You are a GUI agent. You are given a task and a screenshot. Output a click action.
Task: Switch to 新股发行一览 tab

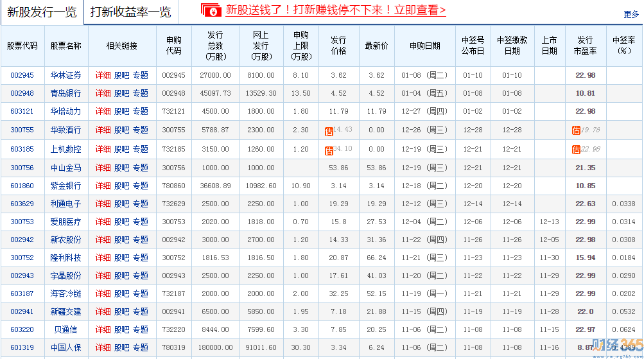[42, 12]
